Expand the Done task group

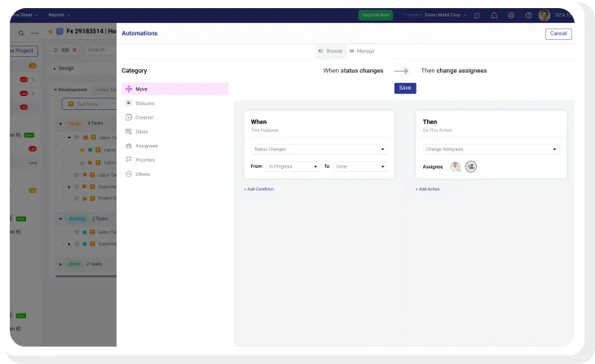(60, 265)
